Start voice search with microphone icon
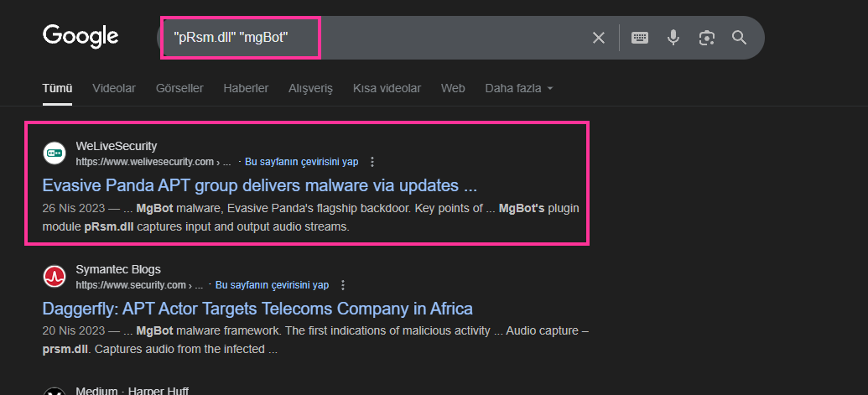The width and height of the screenshot is (868, 395). tap(673, 38)
